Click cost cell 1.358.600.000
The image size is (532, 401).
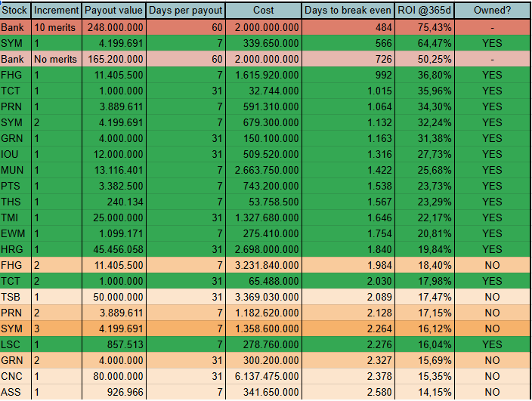(x=263, y=329)
